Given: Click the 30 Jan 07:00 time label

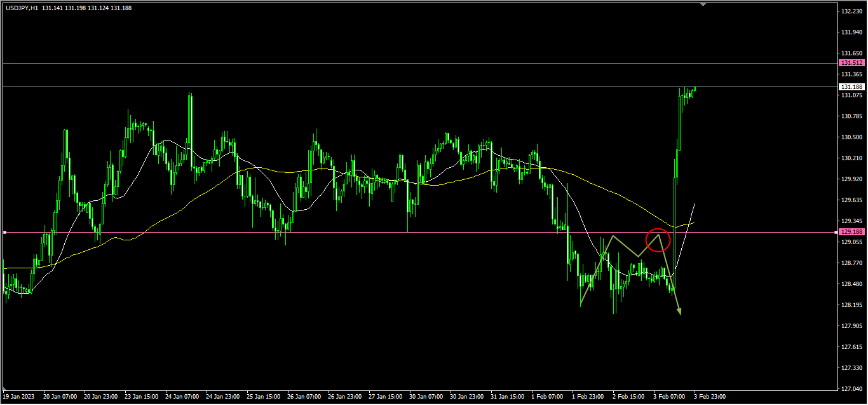Looking at the screenshot, I should [426, 397].
